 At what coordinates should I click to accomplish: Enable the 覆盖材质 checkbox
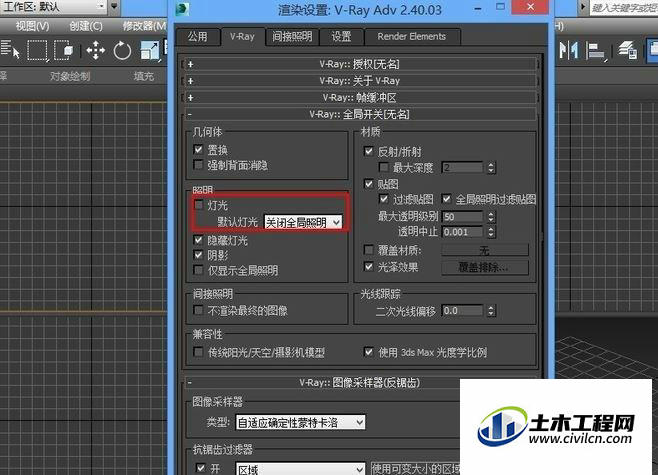tap(368, 250)
